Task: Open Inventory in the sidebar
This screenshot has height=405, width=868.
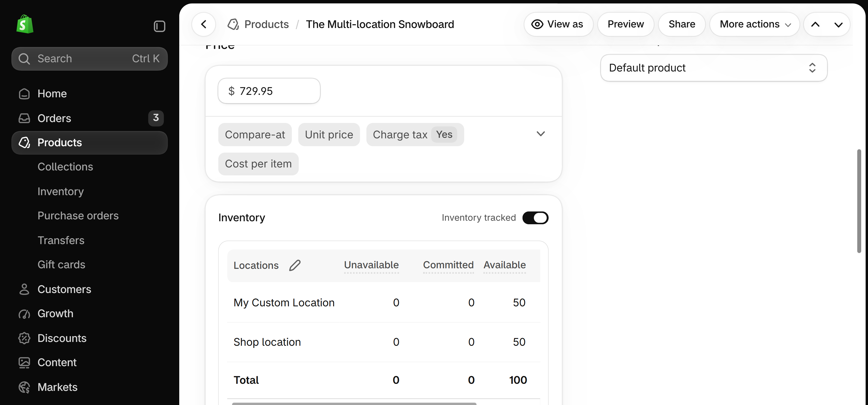Action: [x=61, y=192]
